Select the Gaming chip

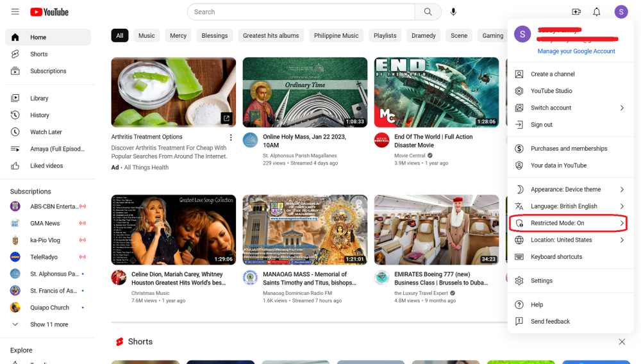[x=492, y=35]
